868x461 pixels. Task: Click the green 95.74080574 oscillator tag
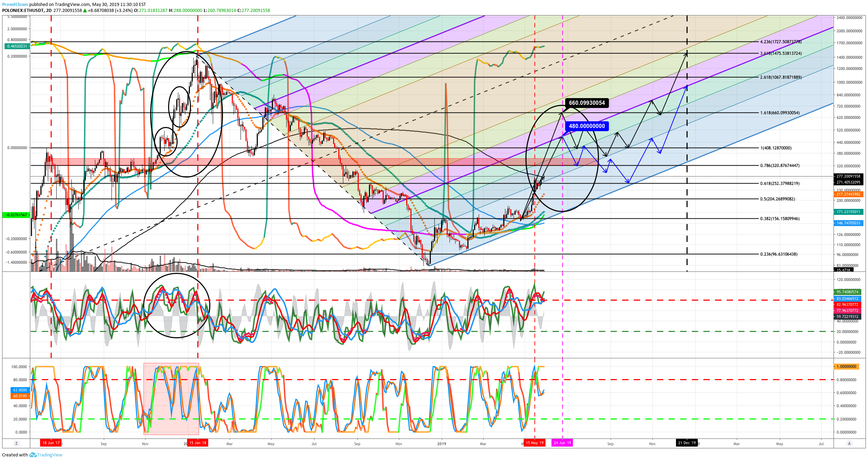[847, 292]
